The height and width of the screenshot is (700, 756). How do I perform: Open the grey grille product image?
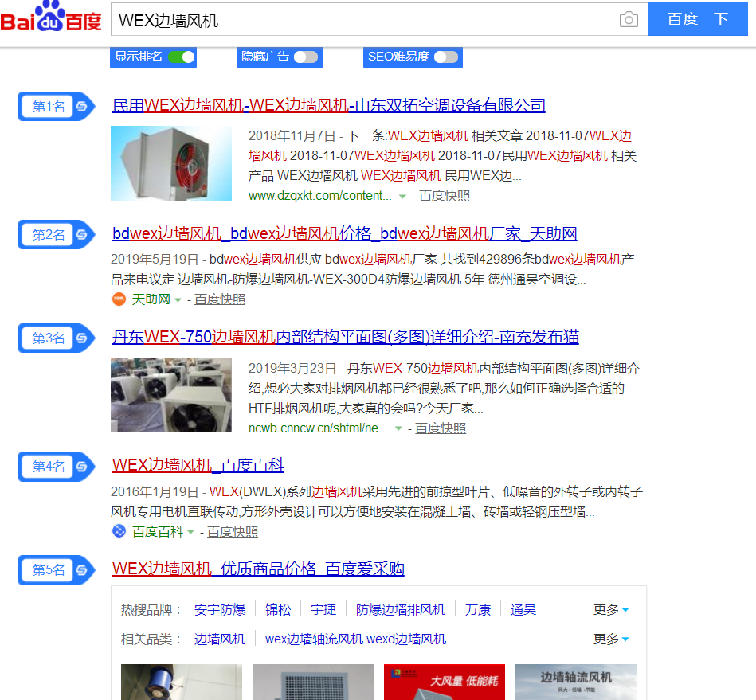(x=313, y=682)
